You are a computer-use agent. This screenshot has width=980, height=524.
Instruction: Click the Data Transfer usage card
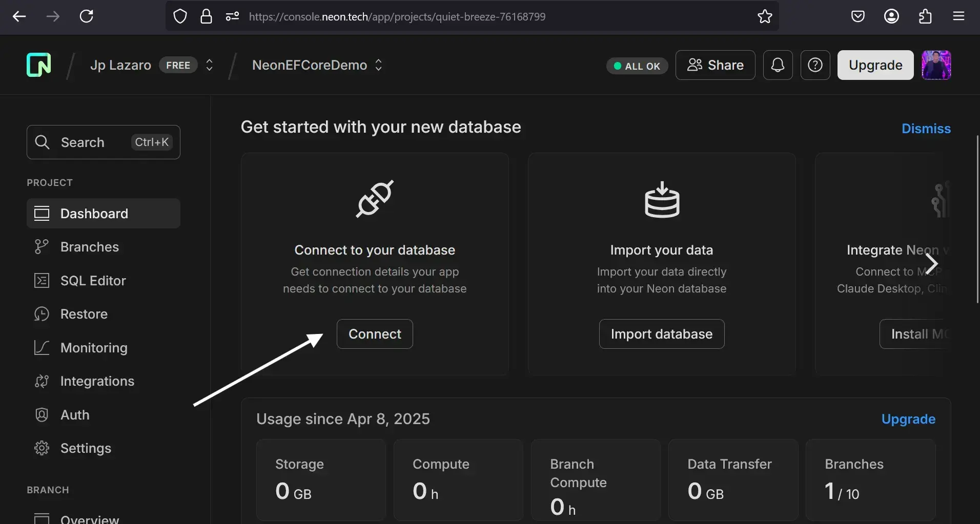click(733, 480)
